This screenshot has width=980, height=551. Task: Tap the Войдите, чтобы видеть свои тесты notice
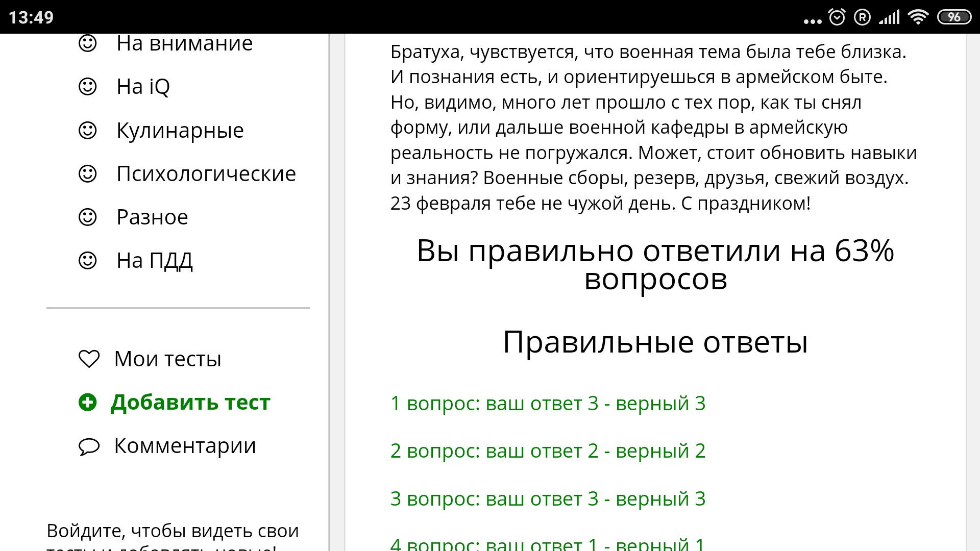coord(173,537)
